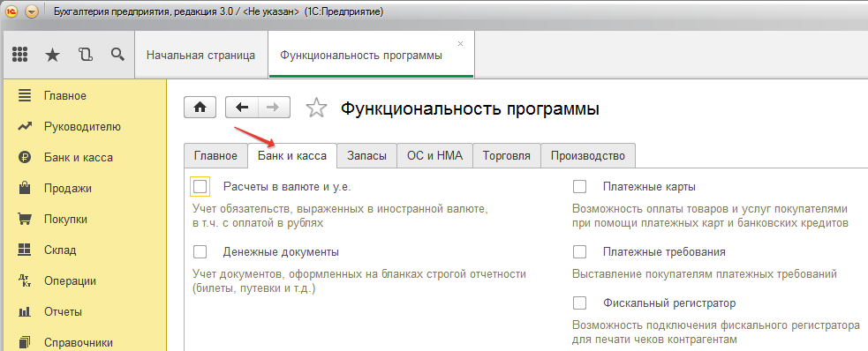Image resolution: width=868 pixels, height=351 pixels.
Task: Switch to the Торговля tab
Action: pos(507,156)
